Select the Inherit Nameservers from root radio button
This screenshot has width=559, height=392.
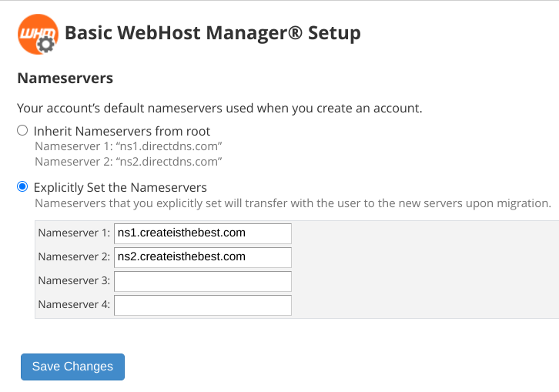[22, 131]
